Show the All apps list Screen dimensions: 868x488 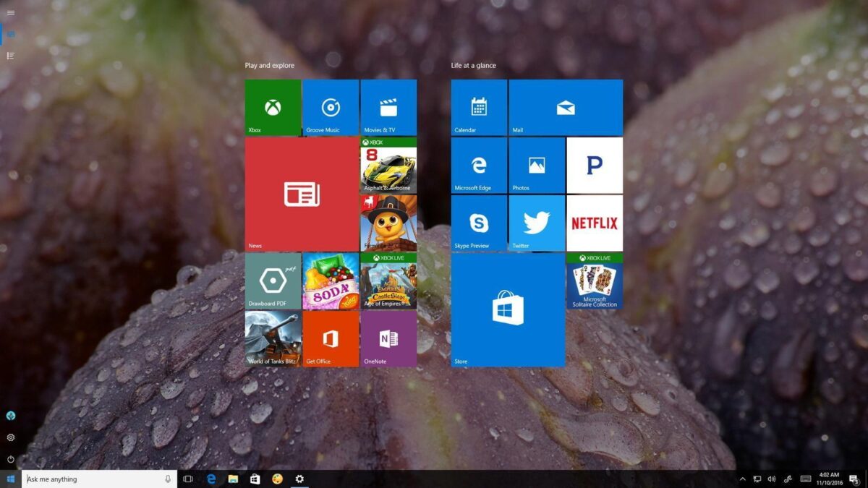click(x=10, y=56)
